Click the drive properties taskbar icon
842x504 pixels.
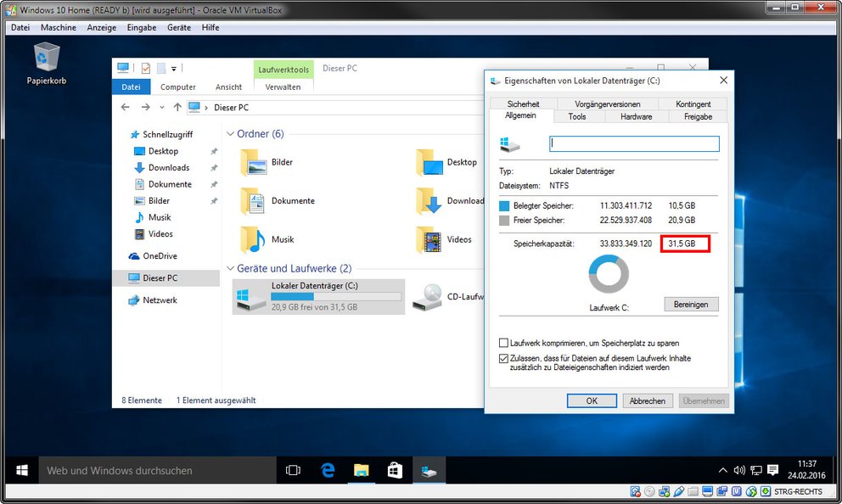[429, 470]
